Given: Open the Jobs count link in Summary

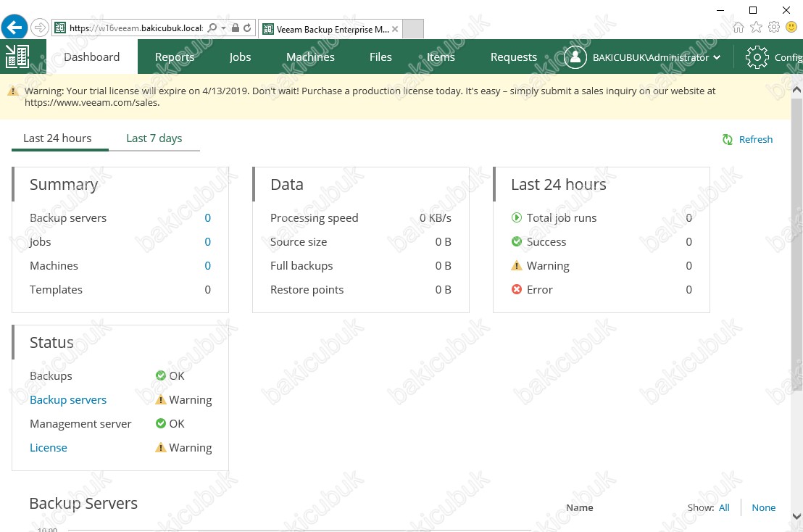Looking at the screenshot, I should coord(207,241).
